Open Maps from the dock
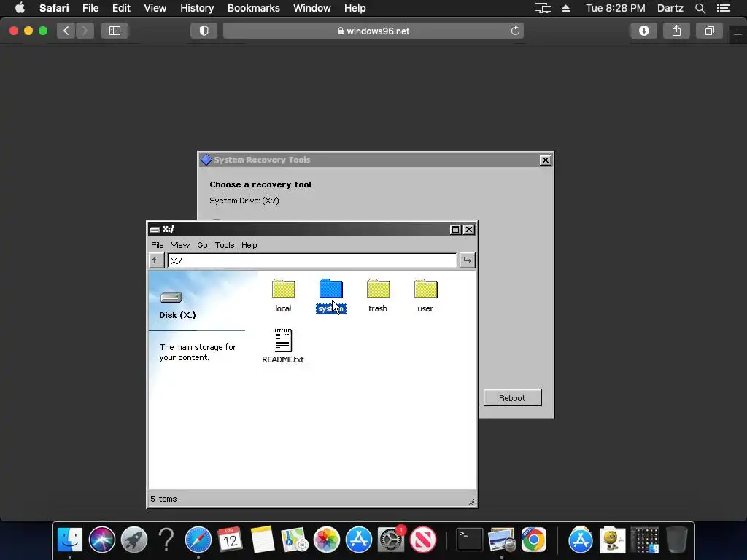The width and height of the screenshot is (747, 560). point(295,540)
